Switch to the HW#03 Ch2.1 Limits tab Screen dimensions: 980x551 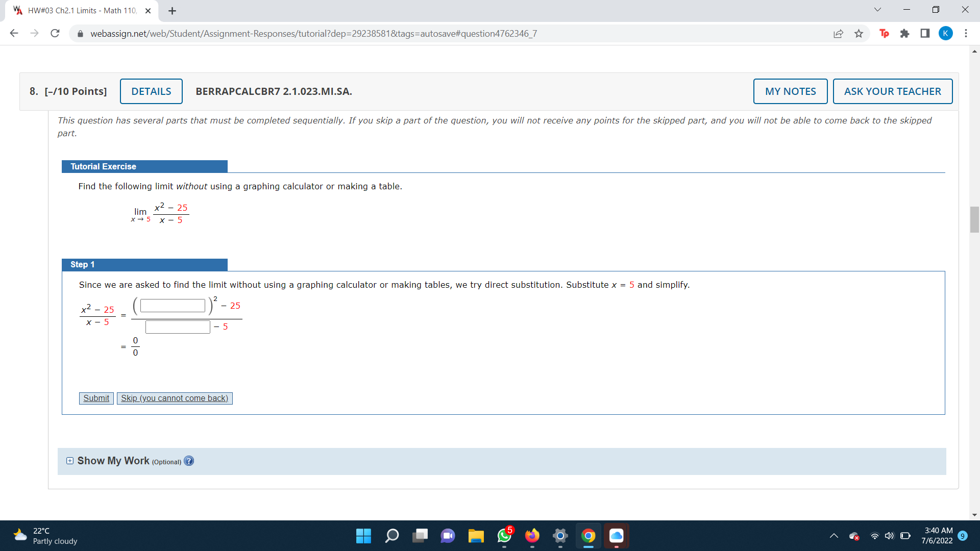[x=82, y=11]
